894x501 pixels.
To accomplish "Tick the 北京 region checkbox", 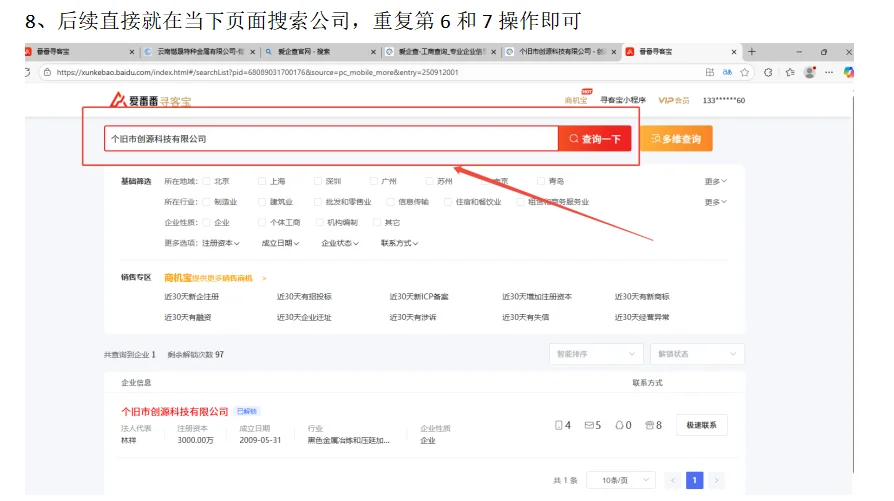I will pos(206,181).
